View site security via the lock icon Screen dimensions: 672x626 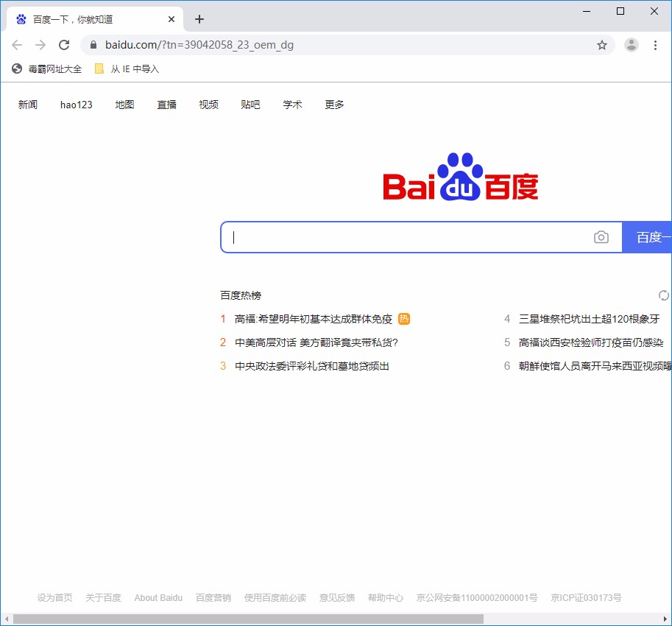pos(93,44)
